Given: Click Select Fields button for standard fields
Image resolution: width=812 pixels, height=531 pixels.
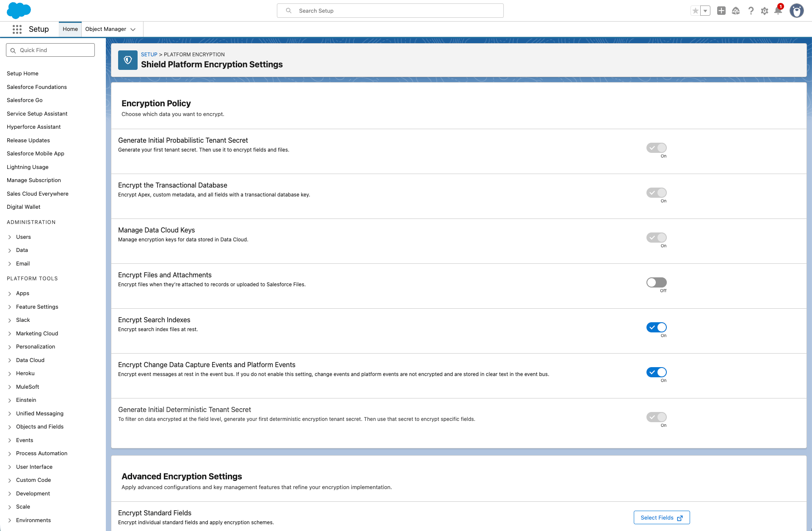Looking at the screenshot, I should (661, 517).
